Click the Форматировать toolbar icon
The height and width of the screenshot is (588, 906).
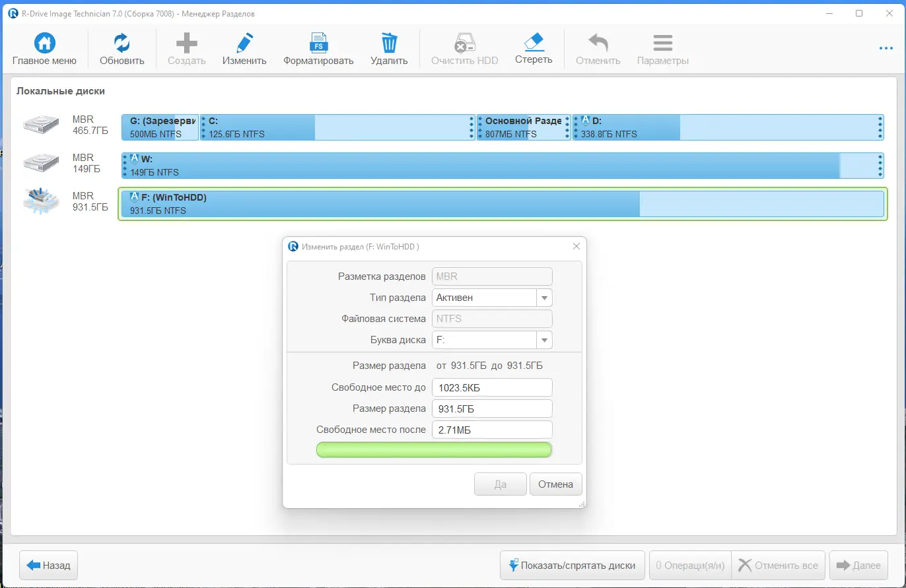(x=318, y=44)
